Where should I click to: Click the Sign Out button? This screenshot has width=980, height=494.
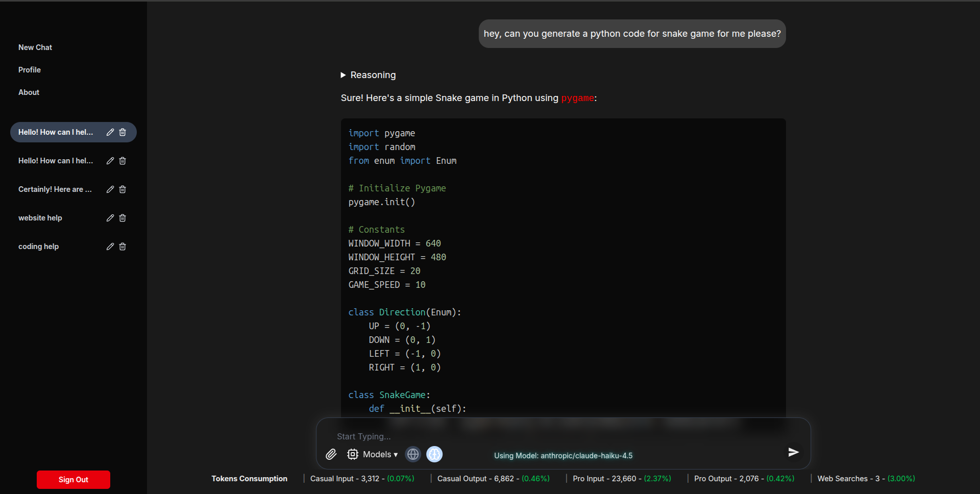[73, 480]
